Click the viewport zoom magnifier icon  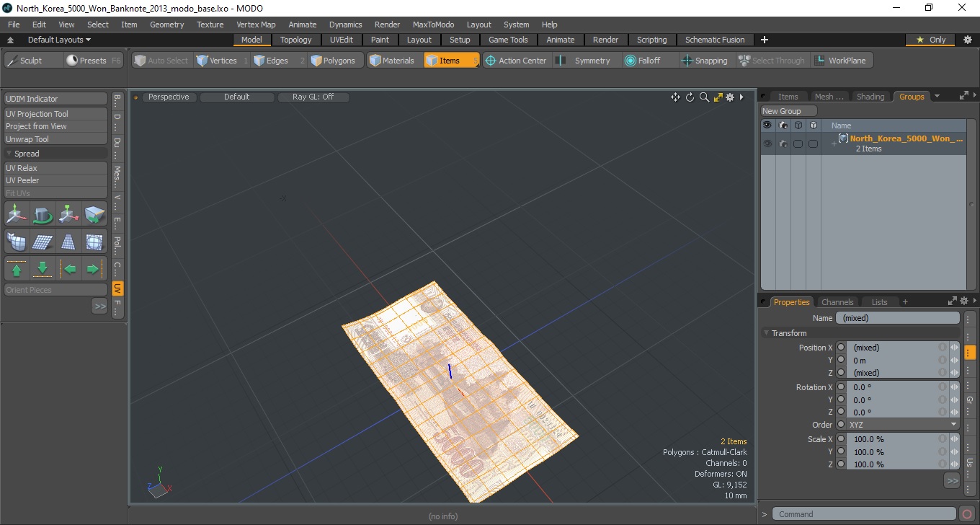click(x=704, y=97)
